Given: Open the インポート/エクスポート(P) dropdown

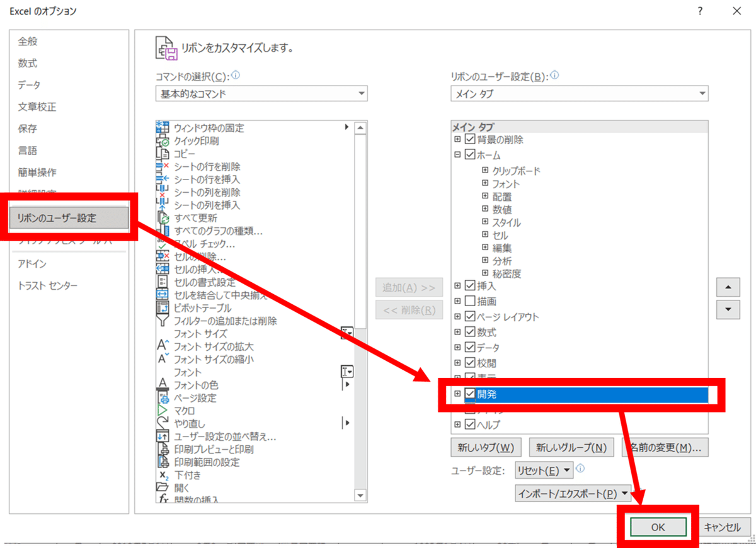Looking at the screenshot, I should point(572,493).
